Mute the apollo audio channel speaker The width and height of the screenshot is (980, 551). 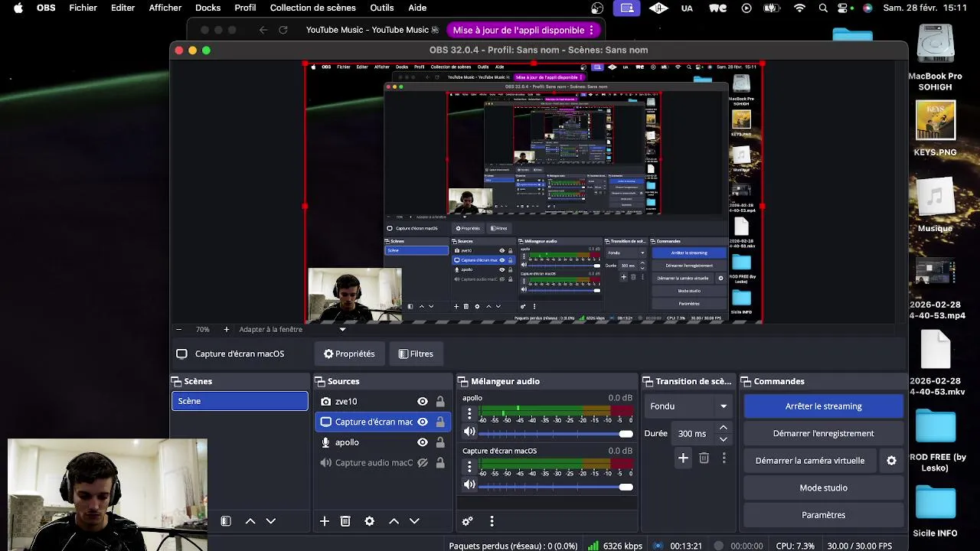pyautogui.click(x=469, y=432)
